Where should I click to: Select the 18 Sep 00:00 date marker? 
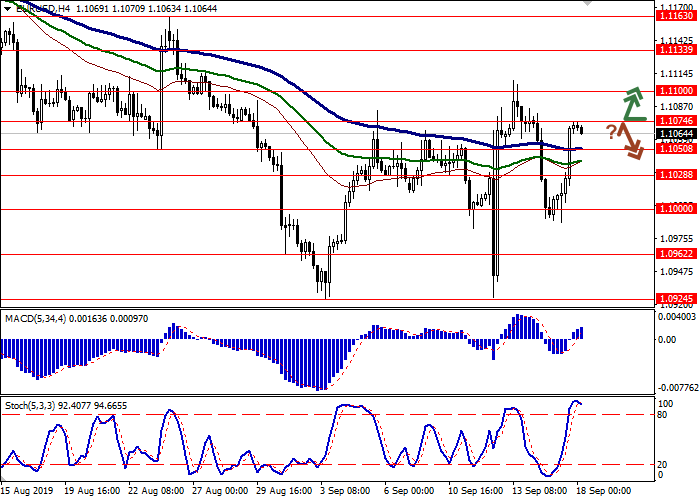(604, 492)
